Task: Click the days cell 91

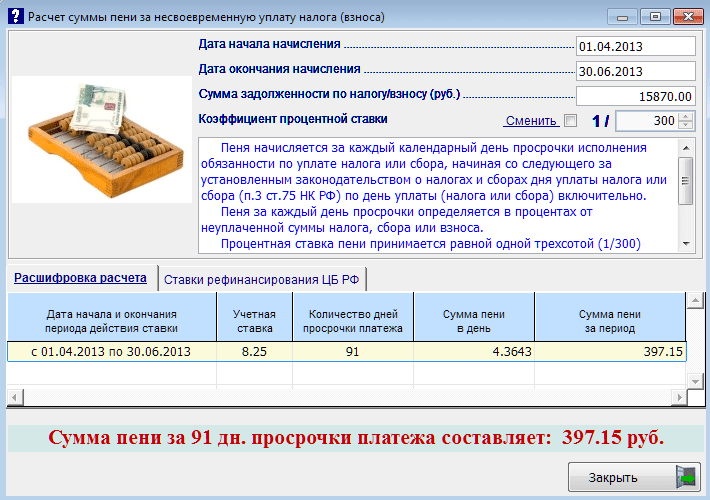Action: click(353, 351)
